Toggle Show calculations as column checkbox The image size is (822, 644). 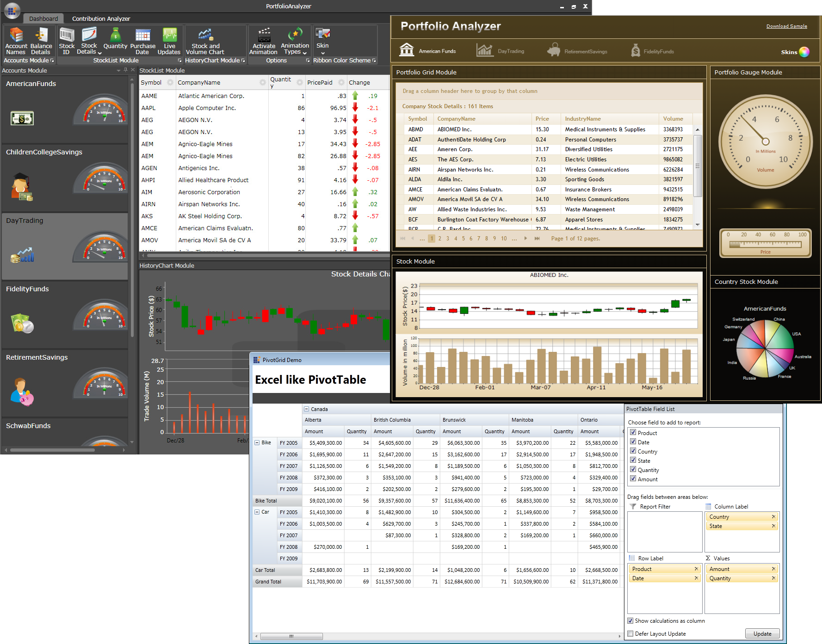(x=630, y=620)
